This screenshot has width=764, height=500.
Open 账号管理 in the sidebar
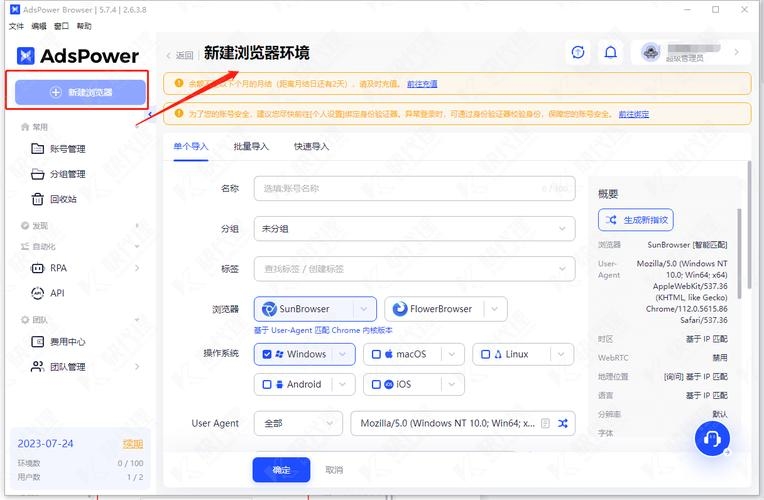click(68, 149)
